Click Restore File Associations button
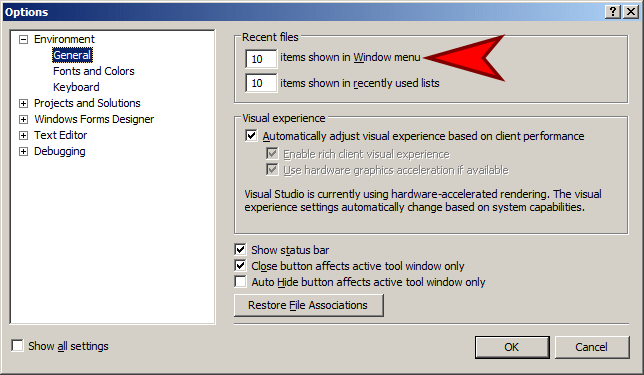Image resolution: width=644 pixels, height=375 pixels. click(x=308, y=305)
